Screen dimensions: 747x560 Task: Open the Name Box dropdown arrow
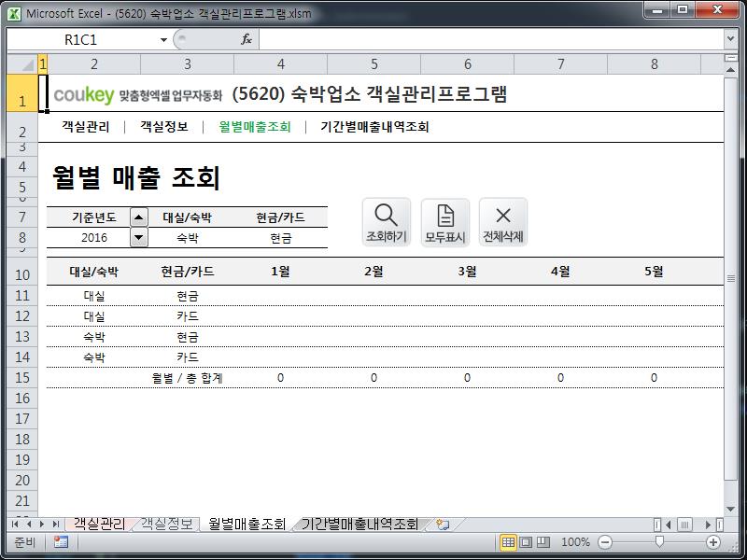[x=163, y=39]
